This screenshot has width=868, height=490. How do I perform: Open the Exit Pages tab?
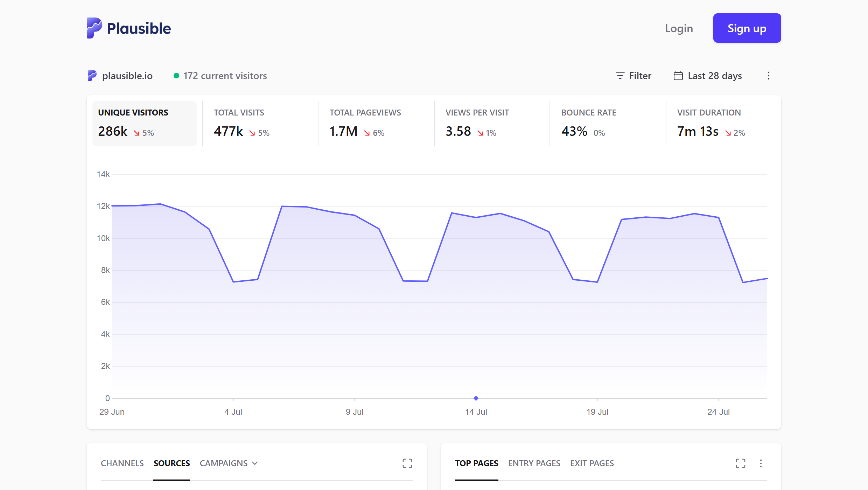click(x=592, y=463)
